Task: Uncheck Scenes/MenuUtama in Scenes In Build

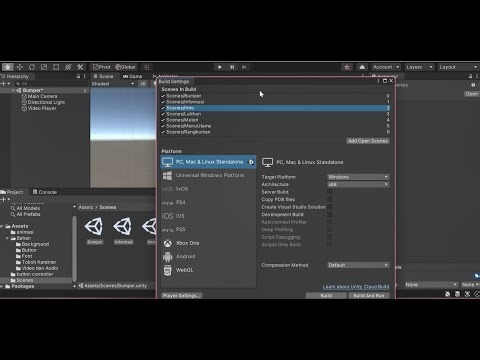Action: 163,126
